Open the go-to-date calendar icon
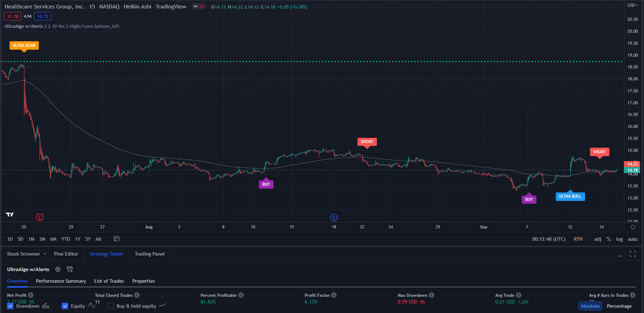644x313 pixels. click(x=116, y=239)
